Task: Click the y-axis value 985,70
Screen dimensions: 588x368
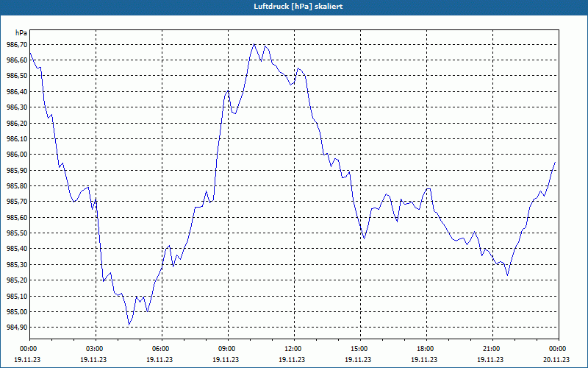Action: (x=17, y=202)
